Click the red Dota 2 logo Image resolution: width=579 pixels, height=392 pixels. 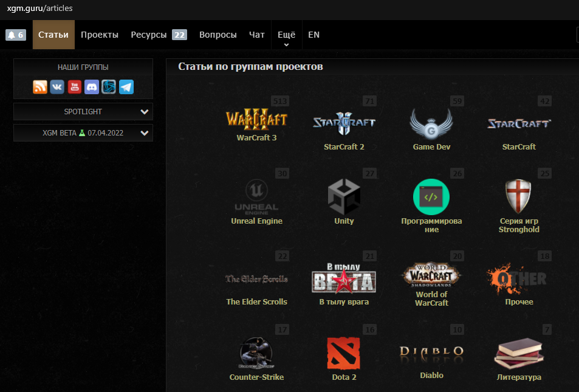coord(343,353)
